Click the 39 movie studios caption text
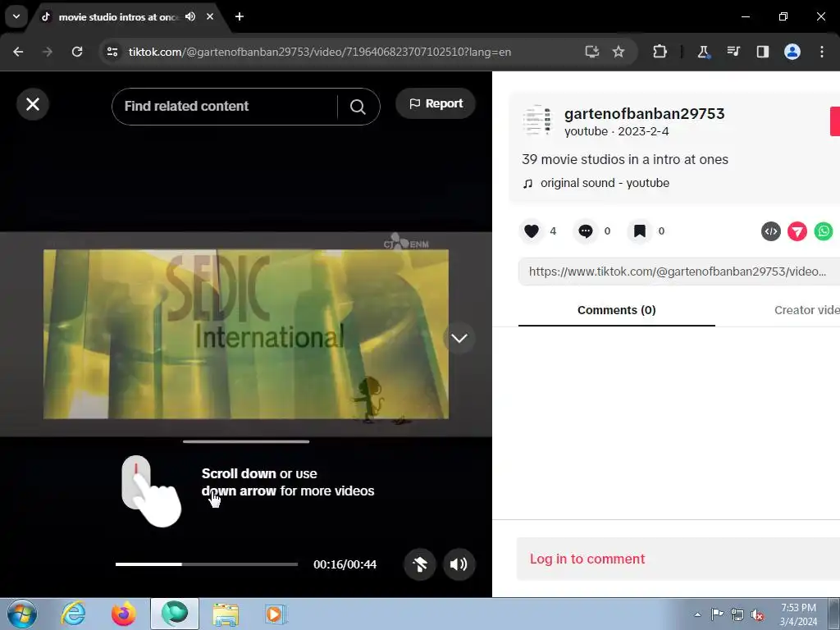Image resolution: width=840 pixels, height=630 pixels. (624, 160)
